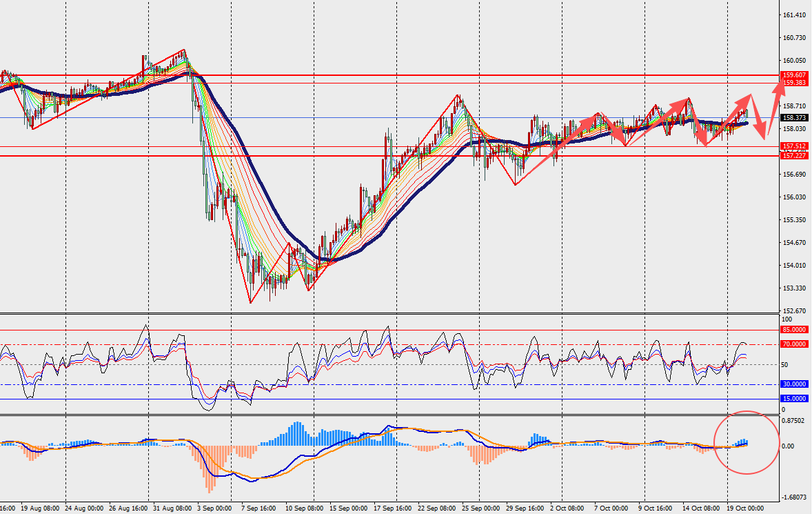This screenshot has width=812, height=514.
Task: Click the 26 Aug 16:00 time label
Action: pyautogui.click(x=128, y=508)
